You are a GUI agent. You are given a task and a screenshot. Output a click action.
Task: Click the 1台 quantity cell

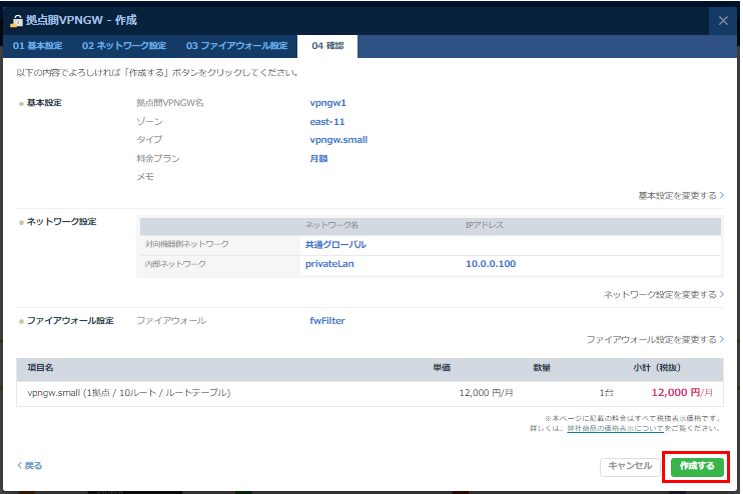tap(607, 393)
